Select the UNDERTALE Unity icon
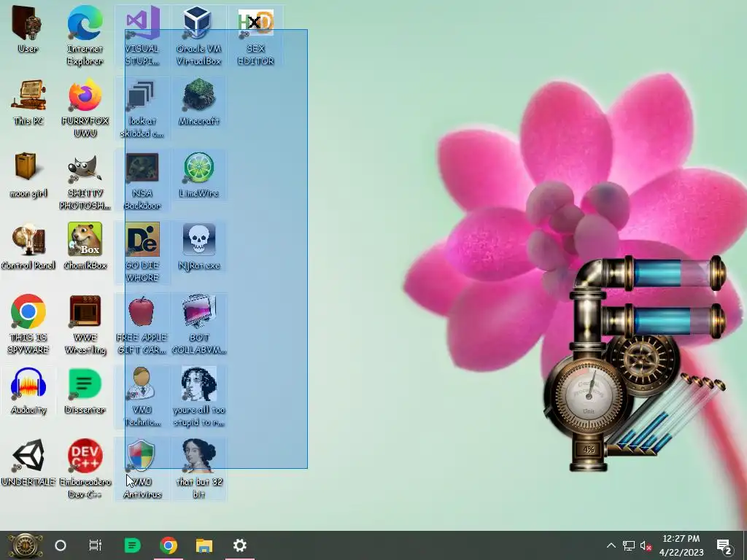This screenshot has height=560, width=747. [28, 463]
